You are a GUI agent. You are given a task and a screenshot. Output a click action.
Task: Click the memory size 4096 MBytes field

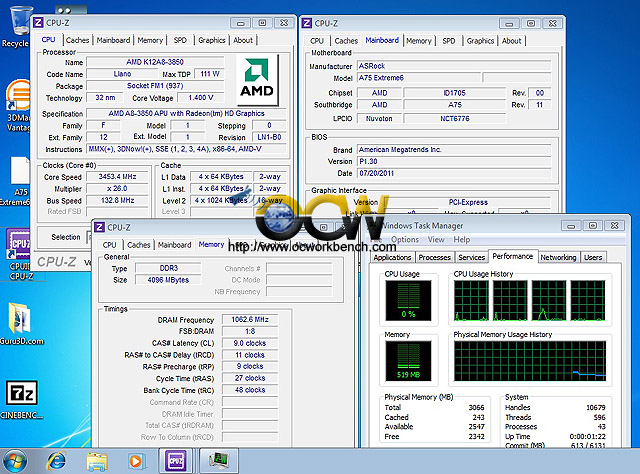(168, 280)
